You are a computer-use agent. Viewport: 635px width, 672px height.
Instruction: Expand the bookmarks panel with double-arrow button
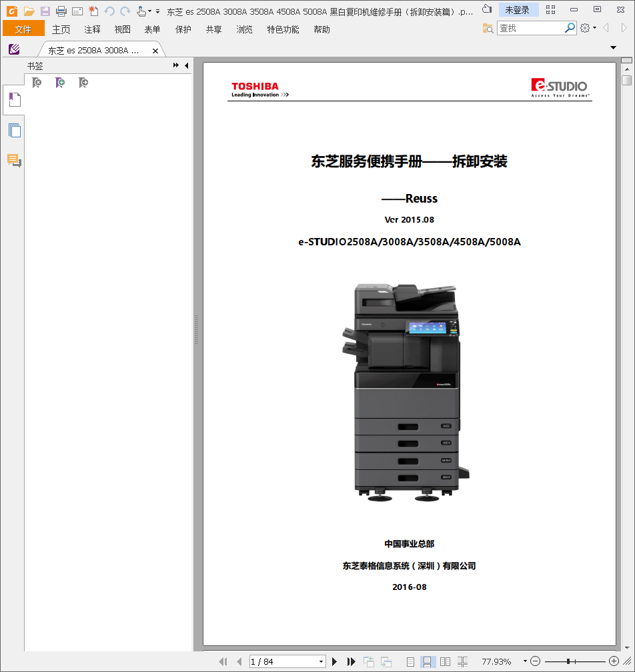tap(176, 65)
